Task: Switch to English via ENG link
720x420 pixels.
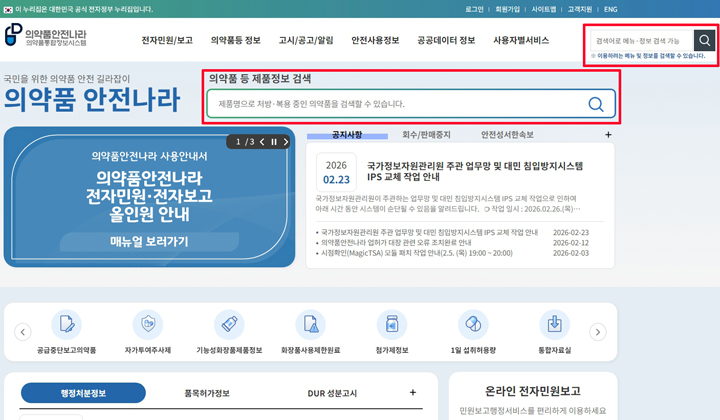Action: (x=610, y=9)
